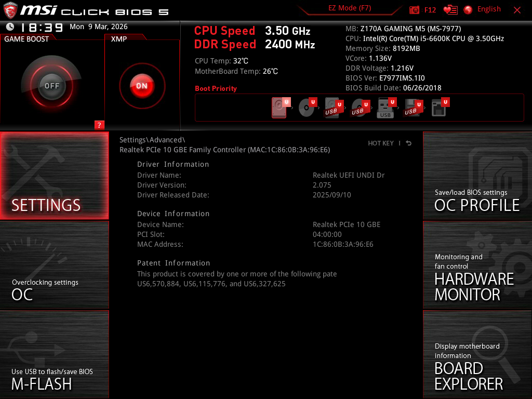The height and width of the screenshot is (399, 532).
Task: Open the HARDWARE MONITOR panel
Action: 477,265
